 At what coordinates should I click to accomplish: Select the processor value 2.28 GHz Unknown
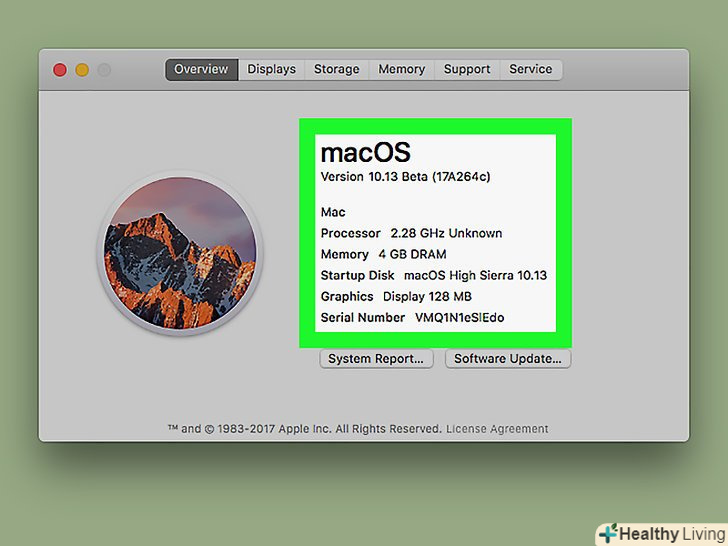pyautogui.click(x=446, y=233)
